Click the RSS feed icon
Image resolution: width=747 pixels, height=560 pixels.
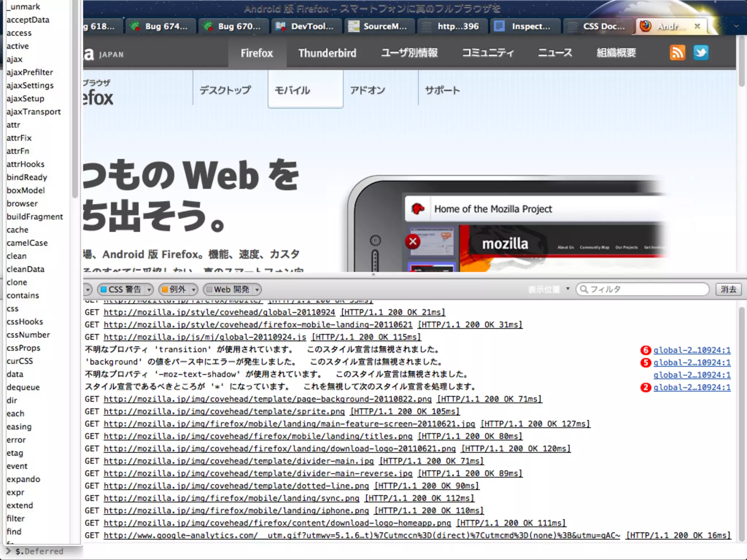[677, 53]
